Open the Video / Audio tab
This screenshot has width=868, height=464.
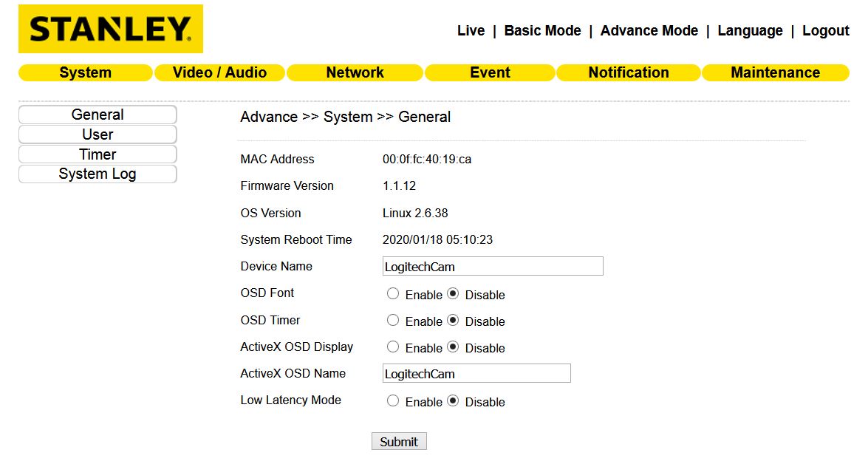tap(219, 72)
